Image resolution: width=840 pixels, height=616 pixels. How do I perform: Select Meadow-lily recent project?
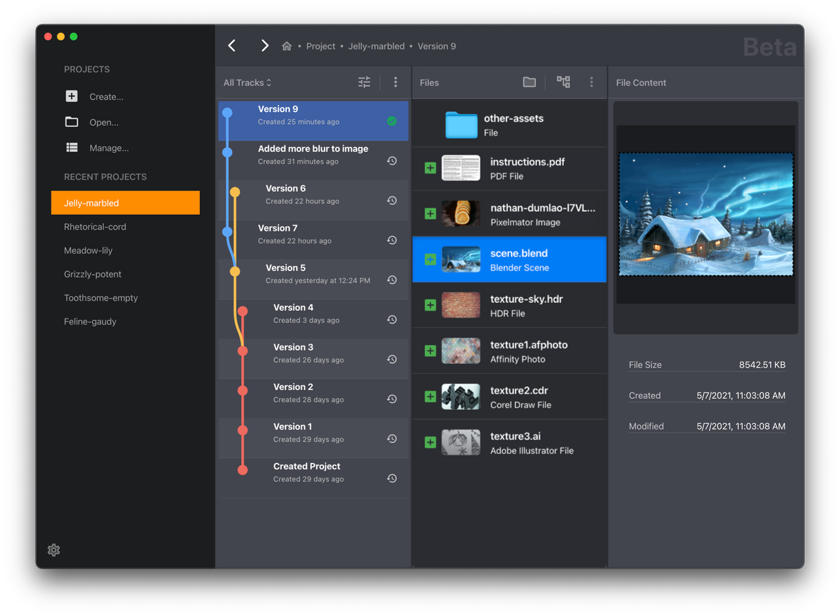tap(88, 251)
